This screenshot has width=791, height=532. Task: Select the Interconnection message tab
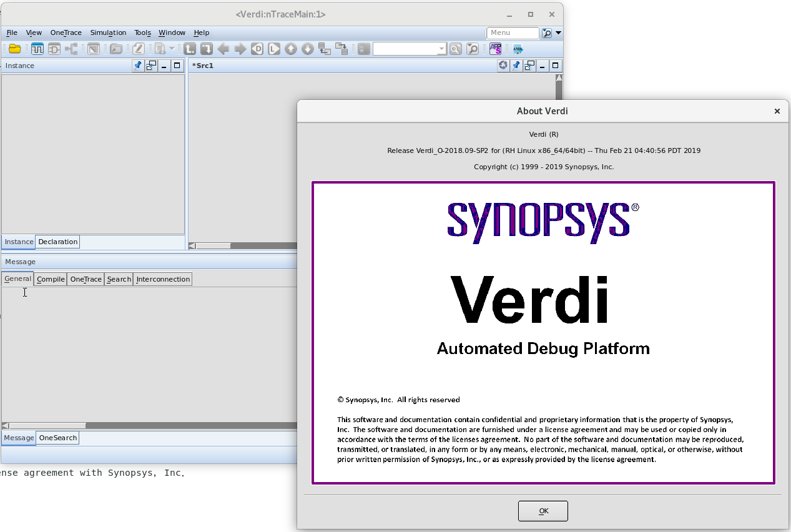tap(163, 279)
